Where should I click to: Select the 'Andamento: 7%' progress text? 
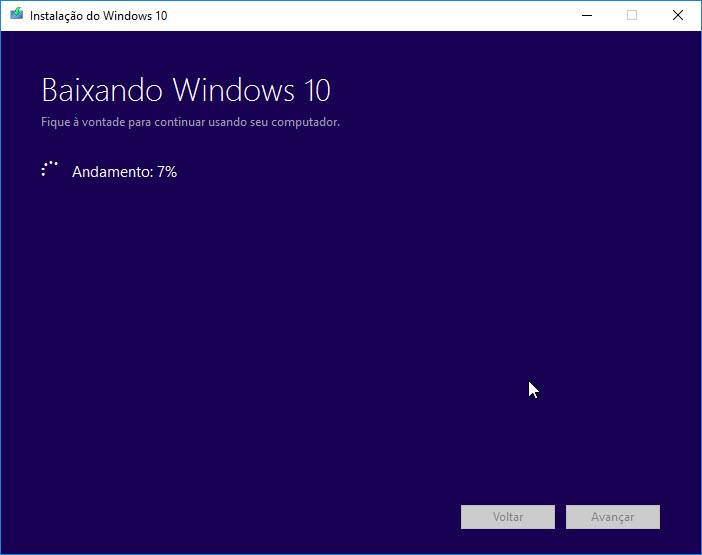pyautogui.click(x=124, y=172)
